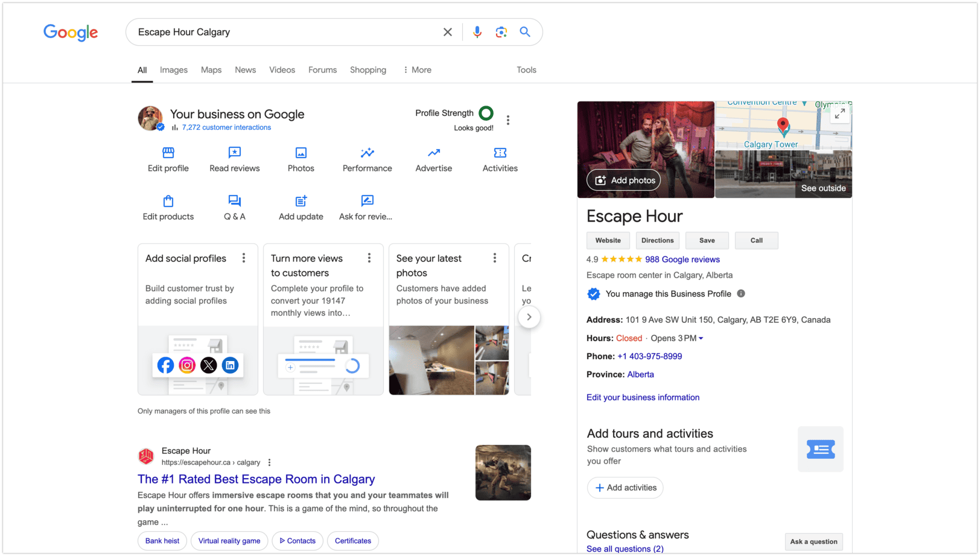Check the Profile Strength indicator circle
This screenshot has width=980, height=556.
[x=486, y=113]
